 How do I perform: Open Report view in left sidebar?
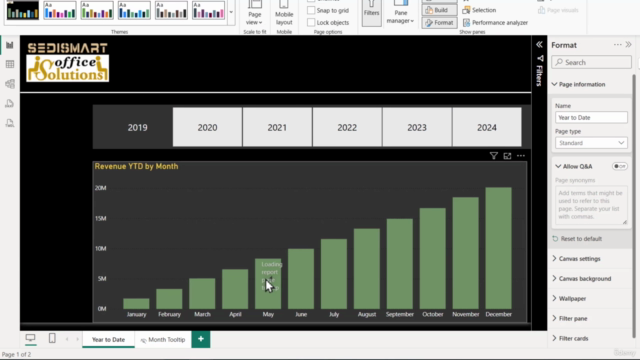10,45
